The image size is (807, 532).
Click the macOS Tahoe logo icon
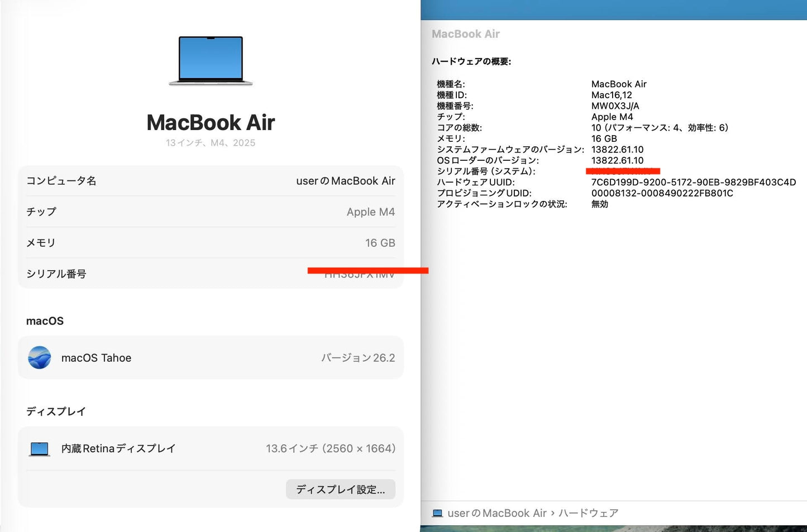40,358
